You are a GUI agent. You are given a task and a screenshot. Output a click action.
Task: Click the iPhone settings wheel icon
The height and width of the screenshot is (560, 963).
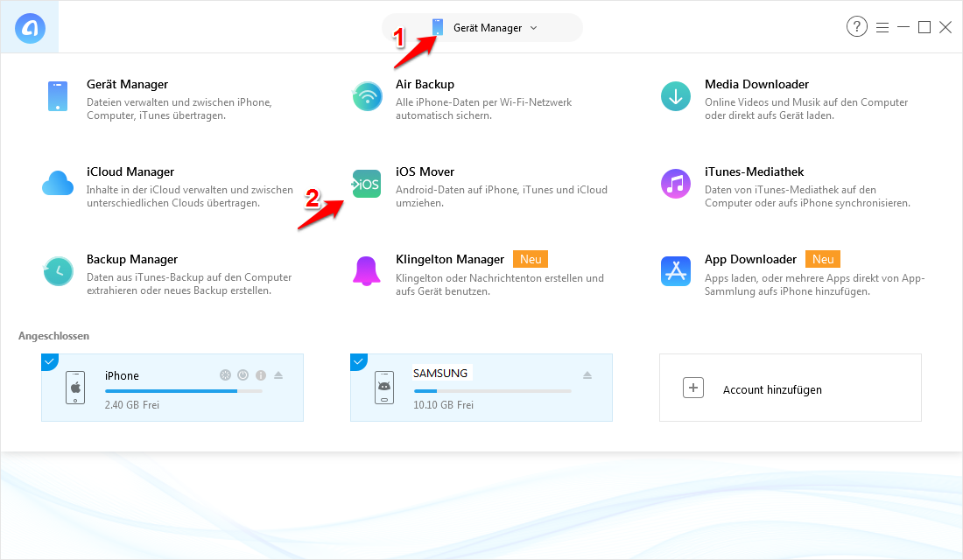point(225,374)
